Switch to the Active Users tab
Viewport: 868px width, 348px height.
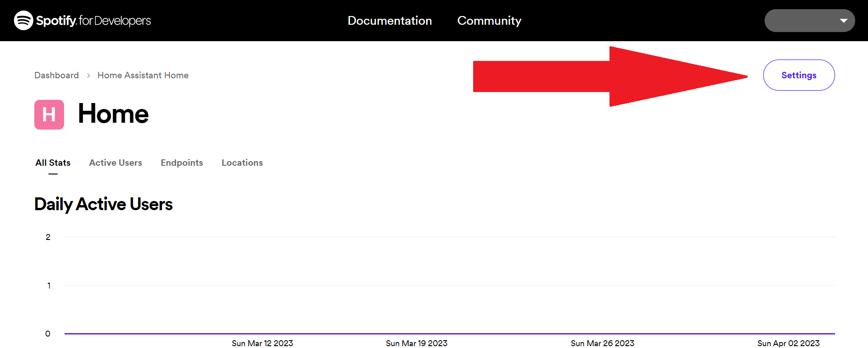pos(115,163)
